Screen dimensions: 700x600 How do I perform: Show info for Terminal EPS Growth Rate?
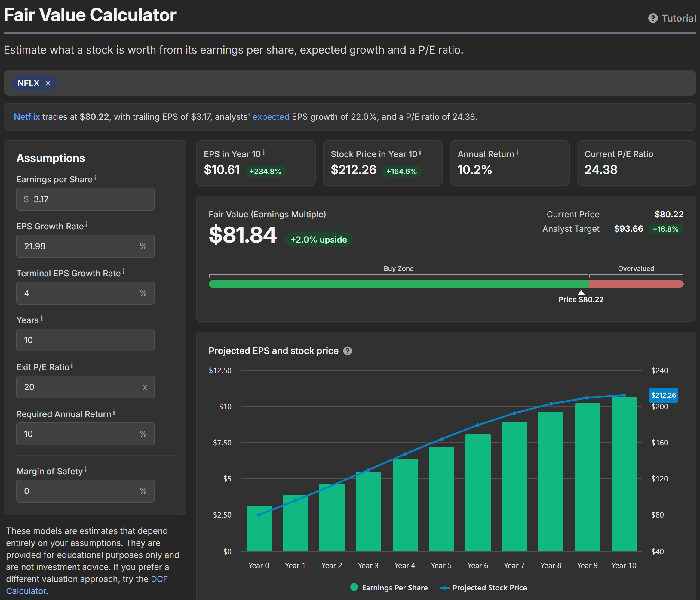tap(124, 271)
